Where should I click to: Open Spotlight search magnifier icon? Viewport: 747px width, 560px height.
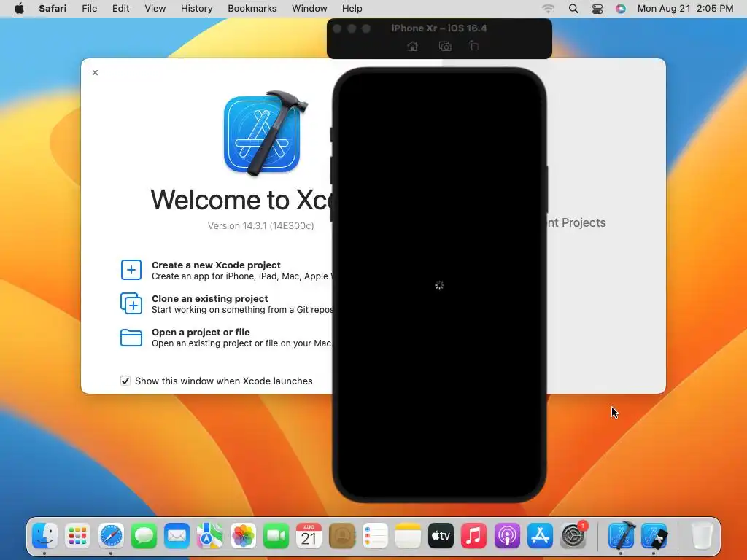point(573,8)
